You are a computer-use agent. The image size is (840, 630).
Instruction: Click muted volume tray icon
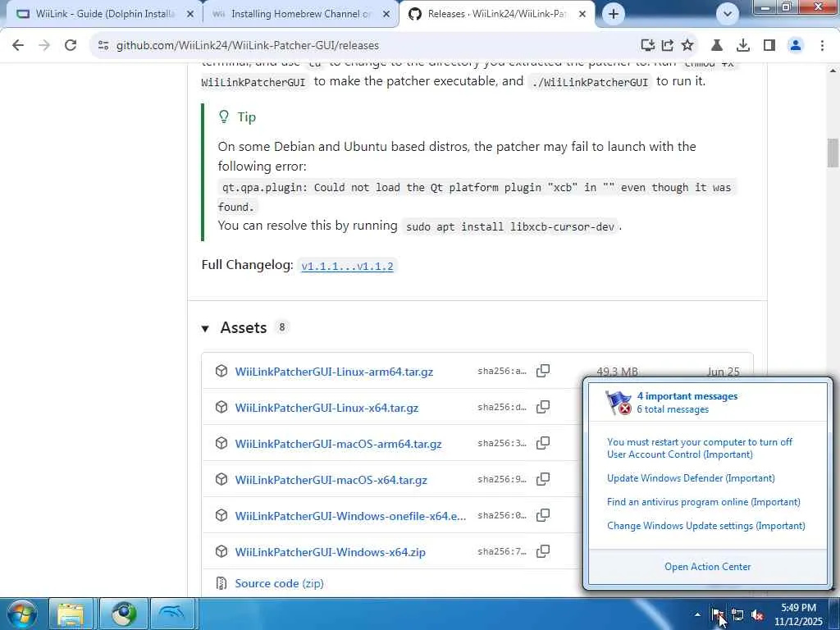coord(757,615)
